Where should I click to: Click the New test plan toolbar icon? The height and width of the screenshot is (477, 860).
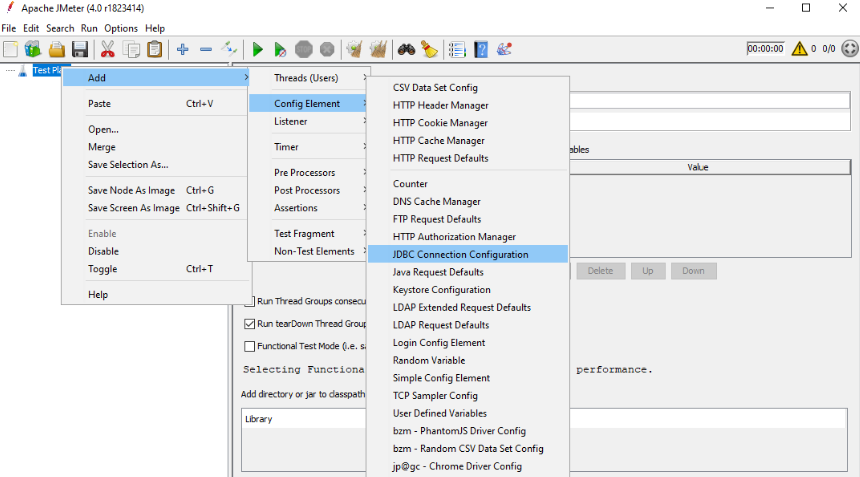pyautogui.click(x=10, y=49)
